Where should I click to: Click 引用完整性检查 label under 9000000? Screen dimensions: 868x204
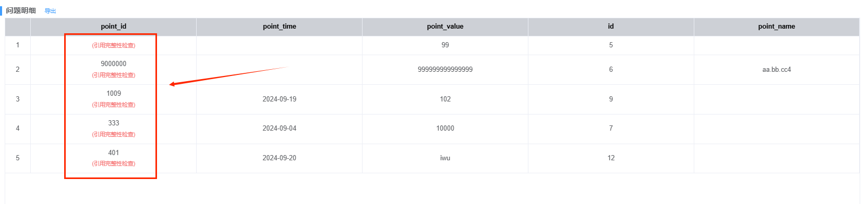tap(114, 75)
